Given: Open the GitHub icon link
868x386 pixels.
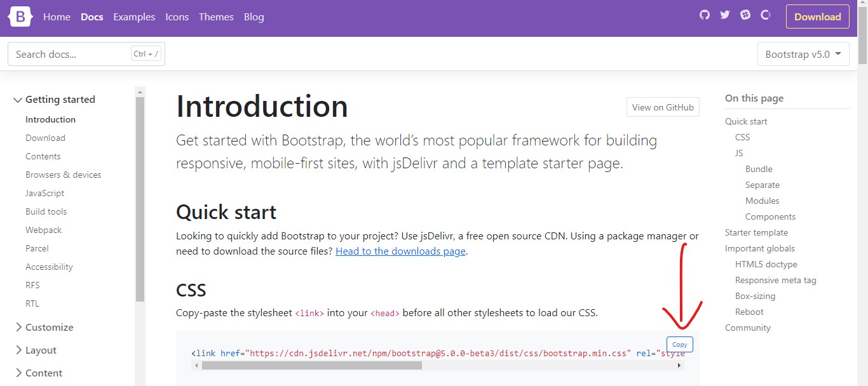Looking at the screenshot, I should pos(704,15).
